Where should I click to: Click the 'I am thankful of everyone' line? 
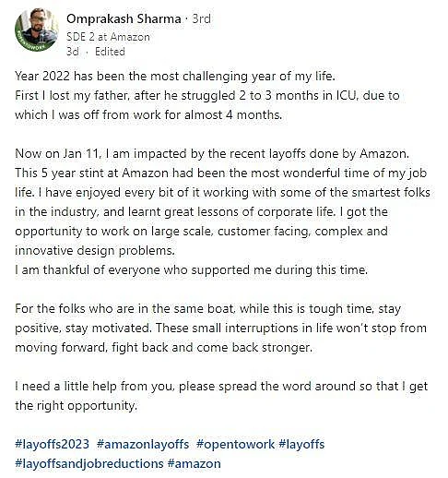192,269
